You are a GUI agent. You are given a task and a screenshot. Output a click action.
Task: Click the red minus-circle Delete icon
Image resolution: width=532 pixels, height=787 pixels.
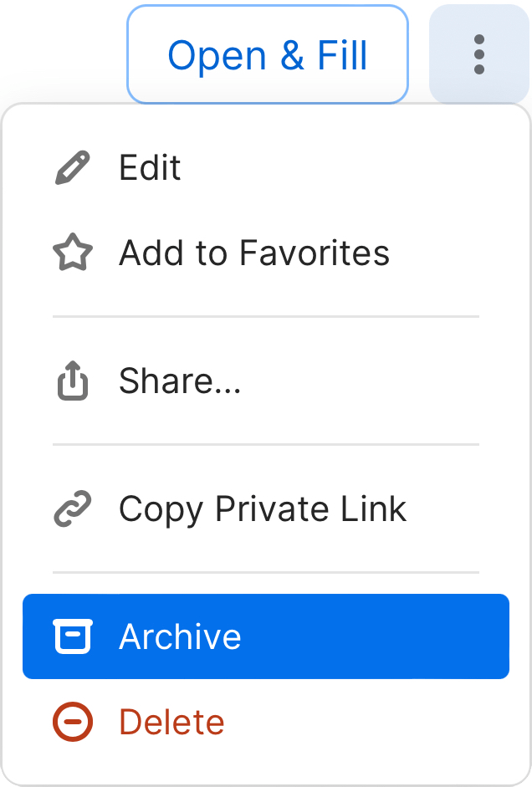point(73,721)
